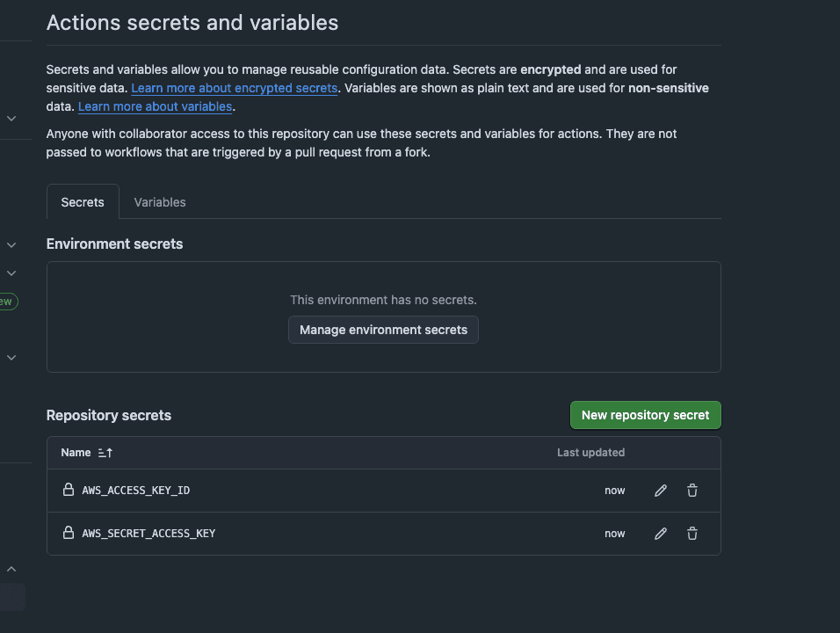Image resolution: width=840 pixels, height=633 pixels.
Task: Follow the Learn more about variables link
Action: (x=155, y=107)
